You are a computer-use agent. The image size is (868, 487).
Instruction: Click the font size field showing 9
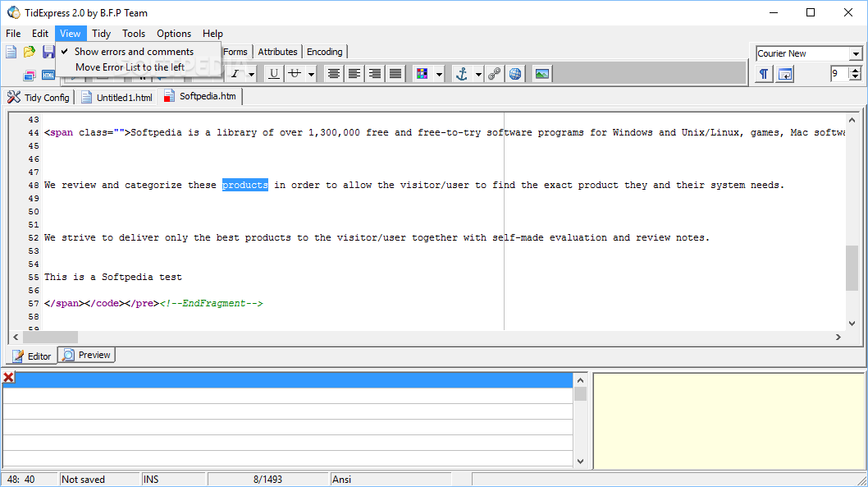coord(840,73)
